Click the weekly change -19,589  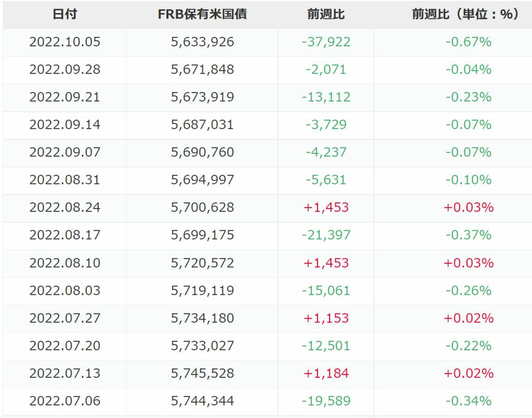point(326,401)
